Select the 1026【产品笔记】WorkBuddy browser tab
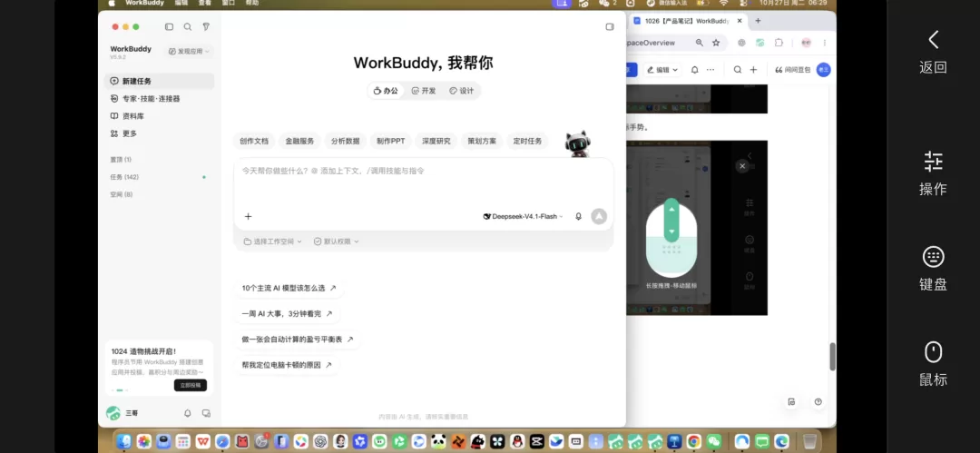Screen dimensions: 980x453 click(x=688, y=21)
